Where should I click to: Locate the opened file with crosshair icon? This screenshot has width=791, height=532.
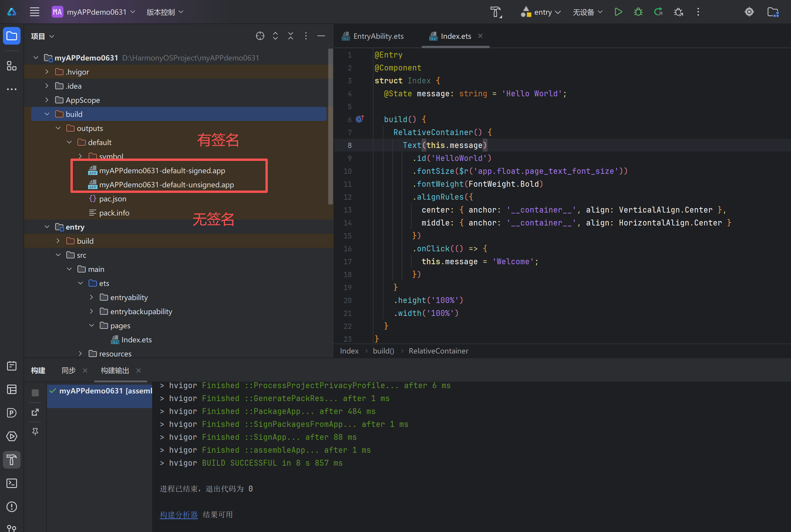coord(260,36)
